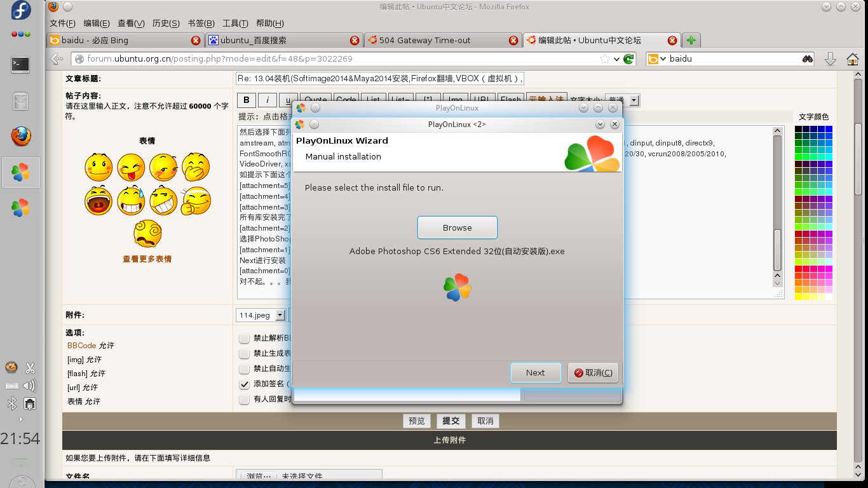The width and height of the screenshot is (868, 488).
Task: Open the 书签(B) menu
Action: click(x=201, y=24)
